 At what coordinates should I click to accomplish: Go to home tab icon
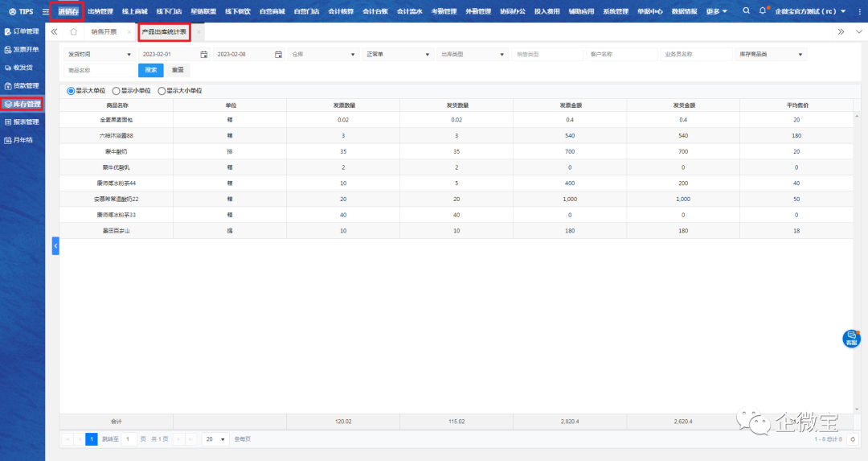pyautogui.click(x=74, y=31)
